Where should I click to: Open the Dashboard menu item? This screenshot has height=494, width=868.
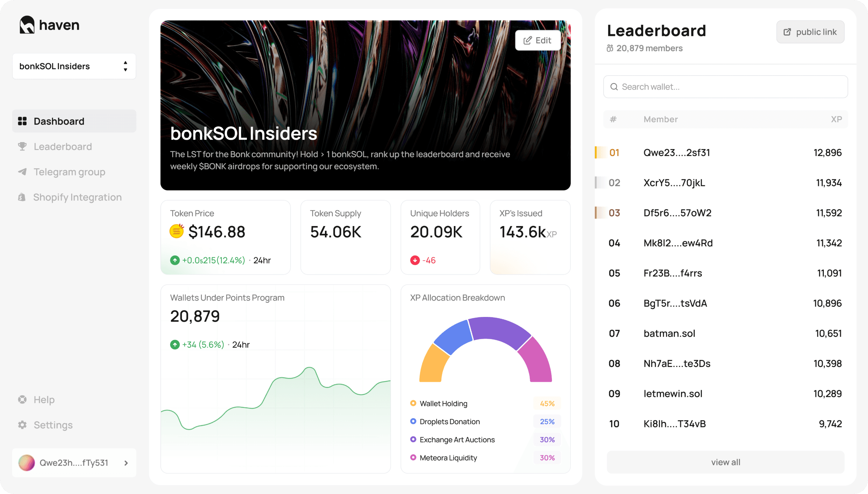74,121
